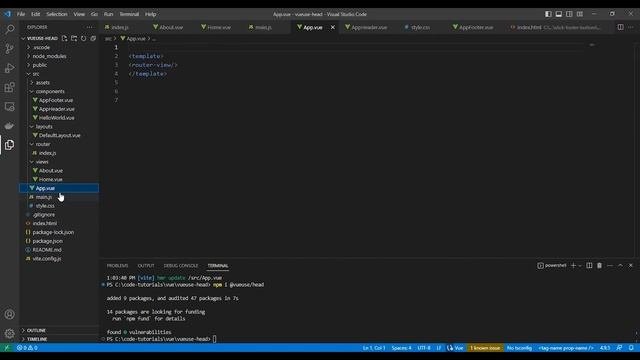Open the Terminal menu

click(129, 14)
